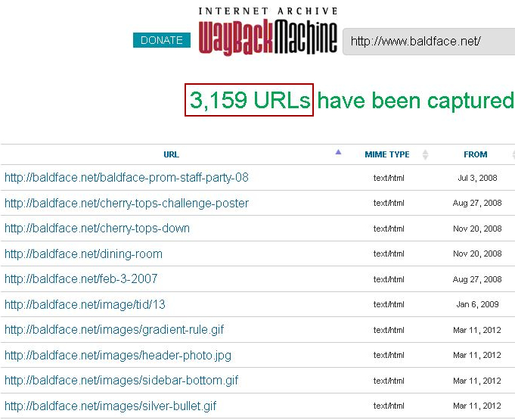Click text/html in gradient-rule.gif row
Image resolution: width=515 pixels, height=420 pixels.
tap(389, 330)
